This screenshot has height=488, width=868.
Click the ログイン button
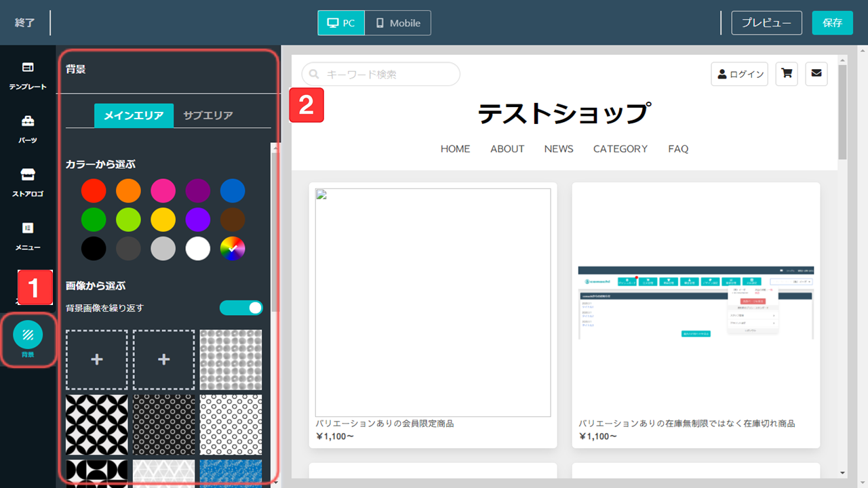[x=739, y=74]
